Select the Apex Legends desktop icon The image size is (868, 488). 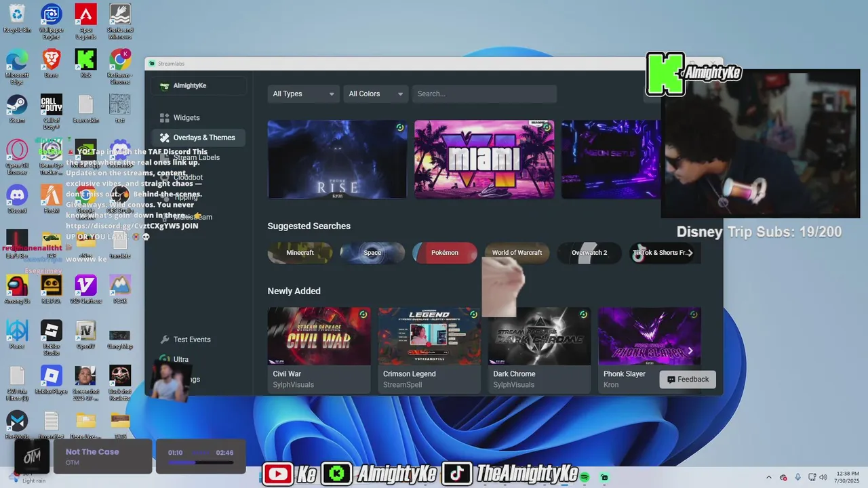(x=85, y=22)
